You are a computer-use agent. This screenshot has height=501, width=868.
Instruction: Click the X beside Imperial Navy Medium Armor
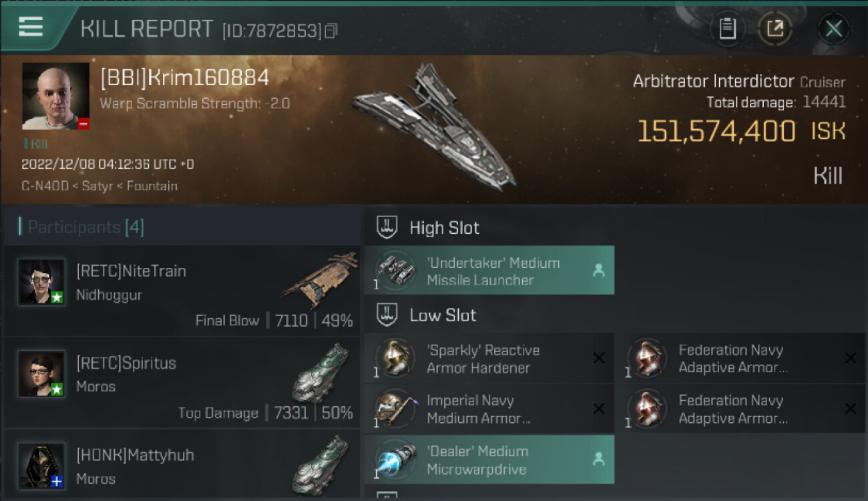tap(598, 409)
